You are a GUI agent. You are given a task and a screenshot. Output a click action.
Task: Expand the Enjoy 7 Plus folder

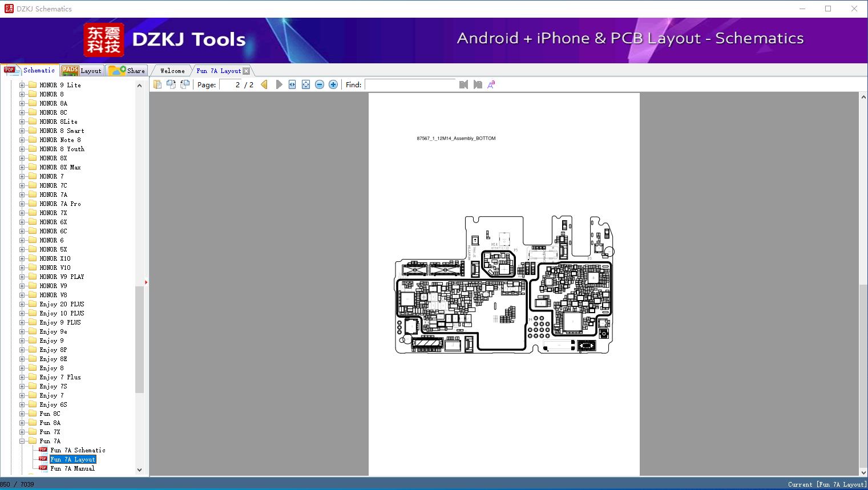[22, 377]
